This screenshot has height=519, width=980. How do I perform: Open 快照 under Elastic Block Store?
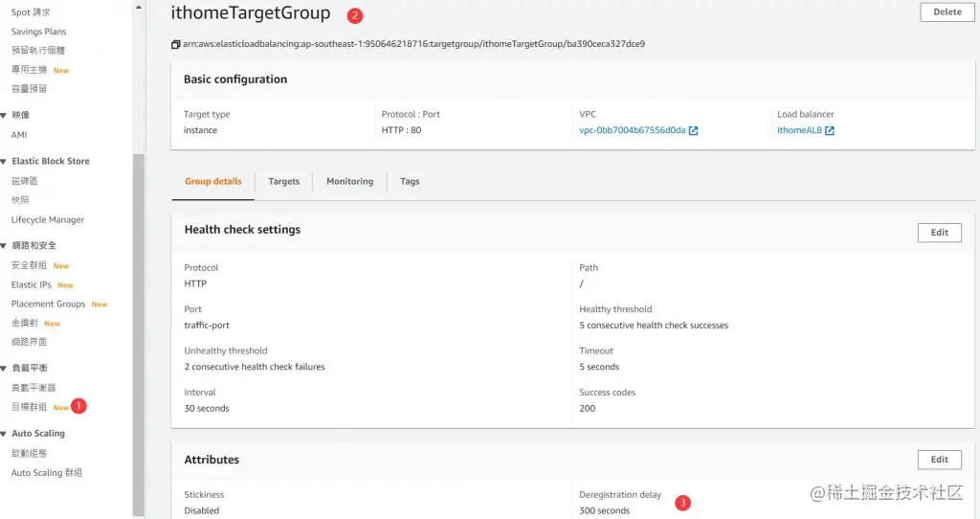[x=20, y=200]
